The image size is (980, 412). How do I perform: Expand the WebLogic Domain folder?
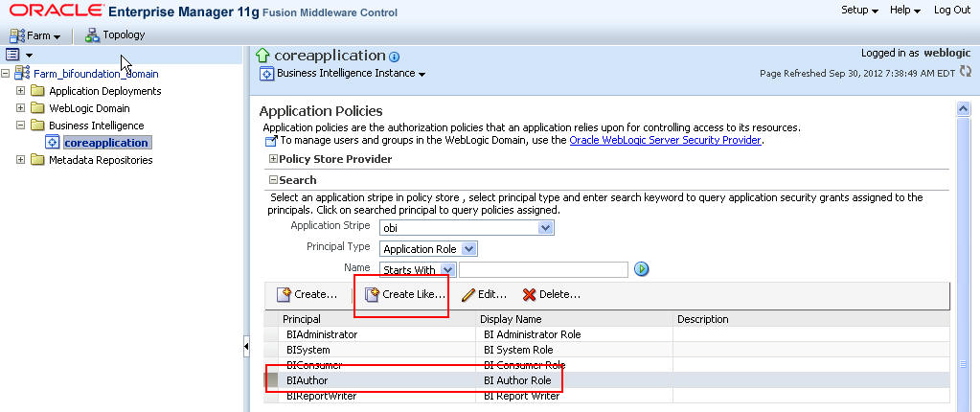[21, 108]
